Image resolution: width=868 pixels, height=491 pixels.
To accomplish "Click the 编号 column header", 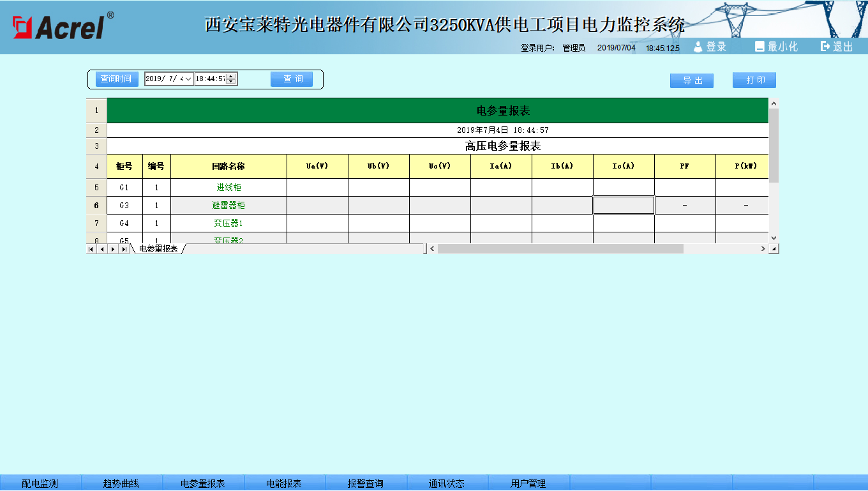I will pos(156,166).
